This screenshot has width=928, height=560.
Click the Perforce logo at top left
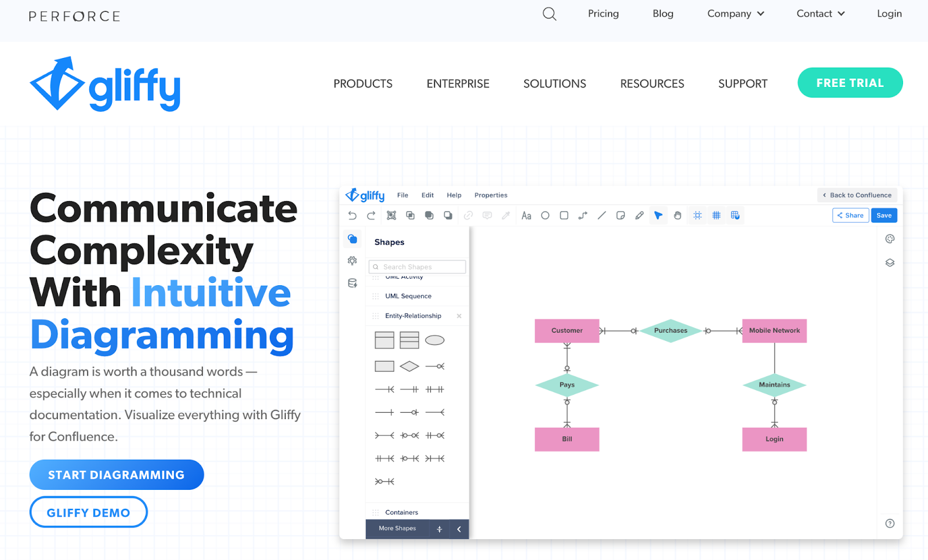click(x=75, y=16)
